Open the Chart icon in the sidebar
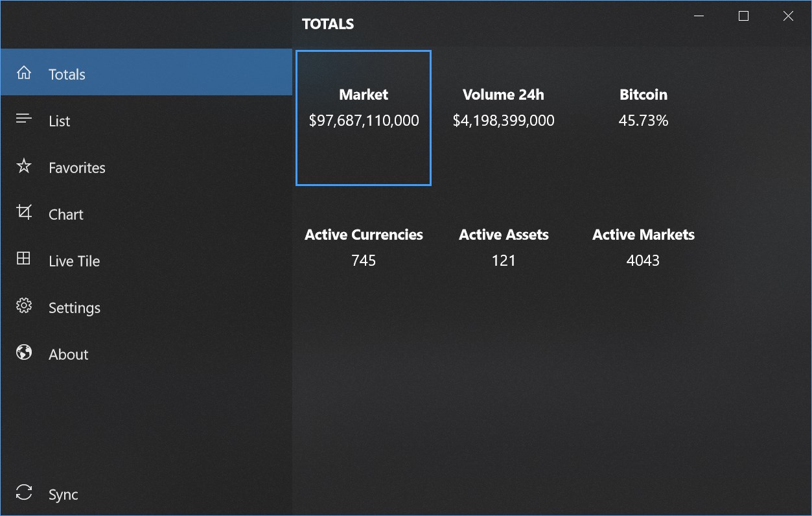The image size is (812, 516). coord(24,213)
